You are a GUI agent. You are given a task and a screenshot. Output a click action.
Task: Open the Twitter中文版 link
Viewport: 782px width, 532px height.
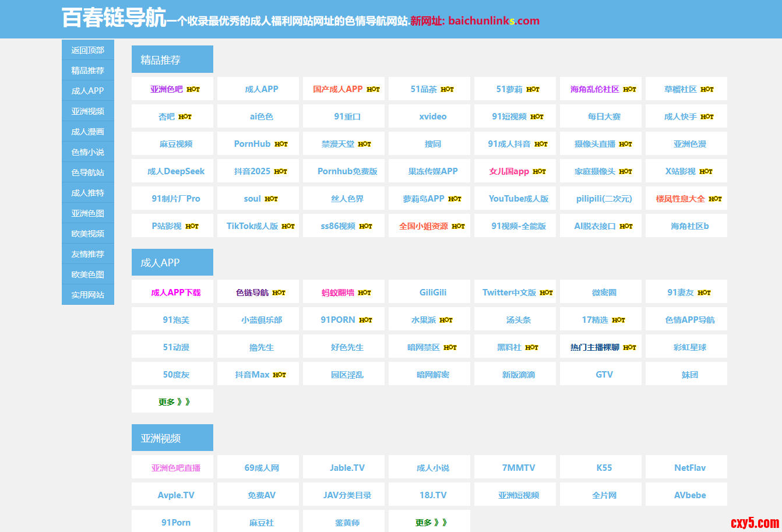click(515, 292)
